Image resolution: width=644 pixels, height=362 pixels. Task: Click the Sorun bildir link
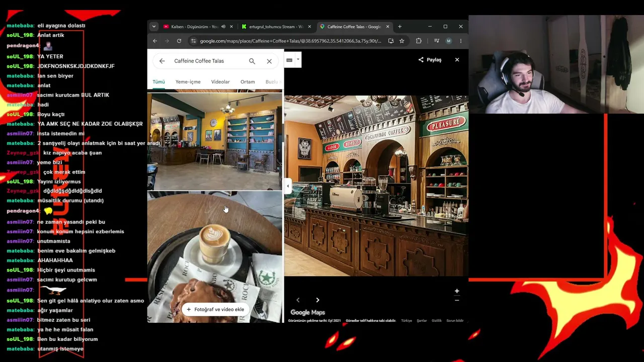point(455,321)
